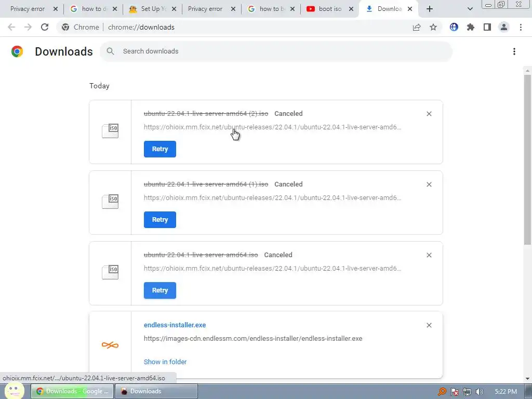Reload the downloads page
532x399 pixels.
point(45,27)
